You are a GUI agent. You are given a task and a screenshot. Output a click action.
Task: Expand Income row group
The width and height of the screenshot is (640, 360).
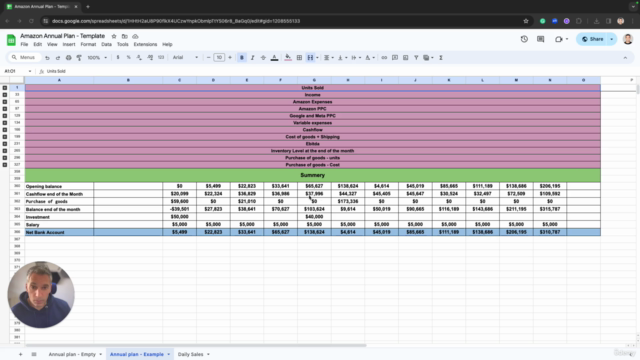click(4, 95)
